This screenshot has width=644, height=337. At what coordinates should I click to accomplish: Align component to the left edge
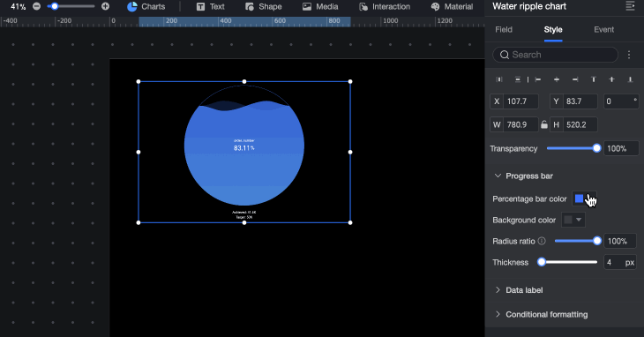coord(538,79)
